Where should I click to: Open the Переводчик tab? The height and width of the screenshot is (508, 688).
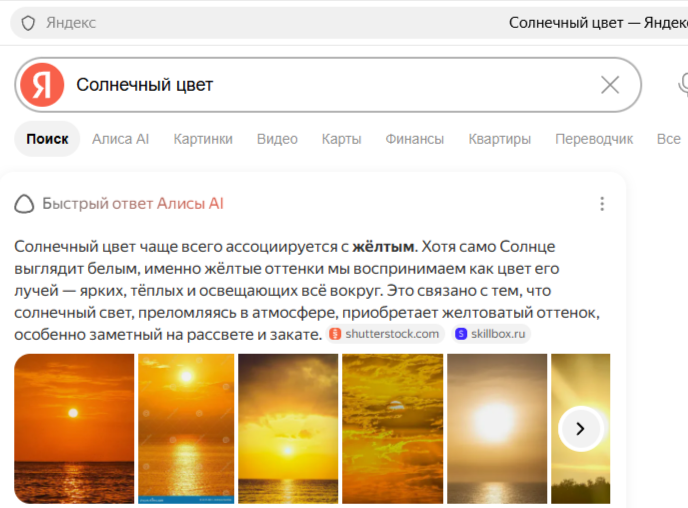coord(594,139)
